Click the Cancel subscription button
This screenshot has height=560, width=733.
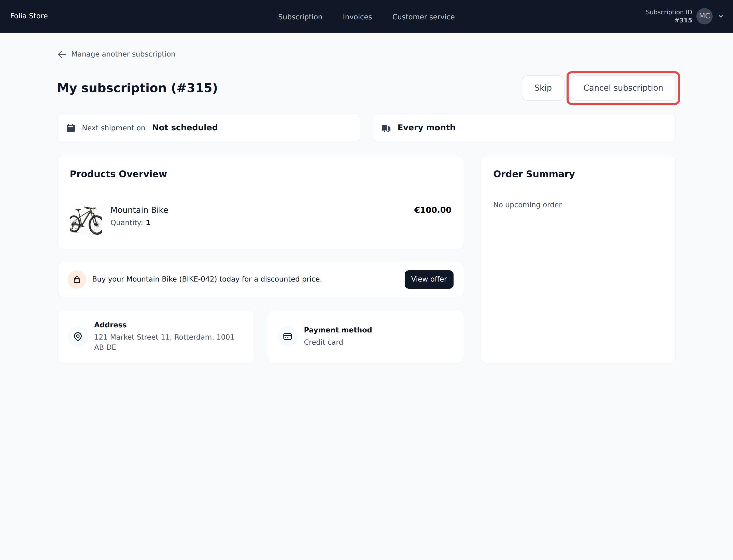tap(623, 88)
